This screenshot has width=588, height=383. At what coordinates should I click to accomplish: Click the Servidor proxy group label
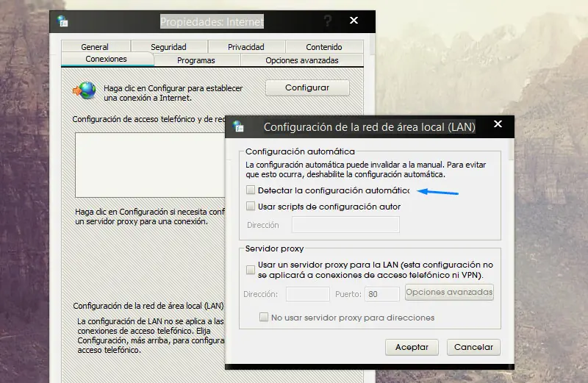click(274, 248)
